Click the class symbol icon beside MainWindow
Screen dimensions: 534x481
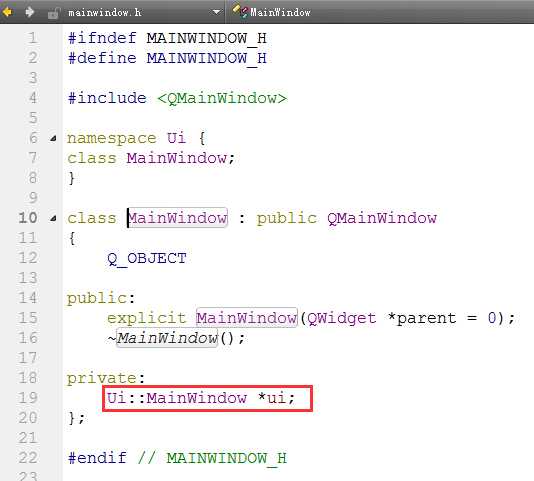[240, 12]
